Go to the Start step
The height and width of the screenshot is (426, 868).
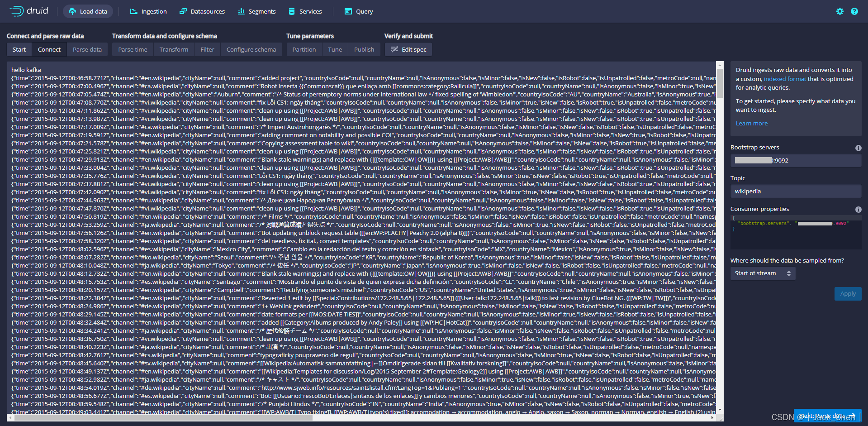19,49
